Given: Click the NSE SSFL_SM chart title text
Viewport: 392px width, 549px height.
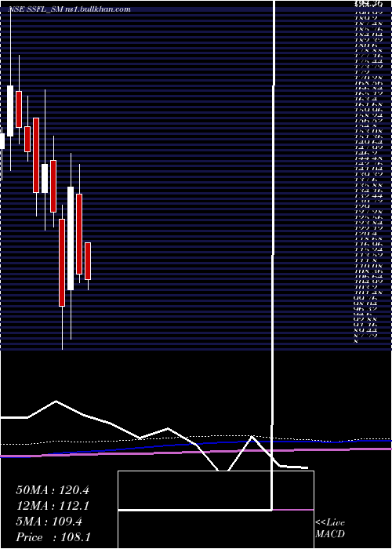Looking at the screenshot, I should coord(70,9).
